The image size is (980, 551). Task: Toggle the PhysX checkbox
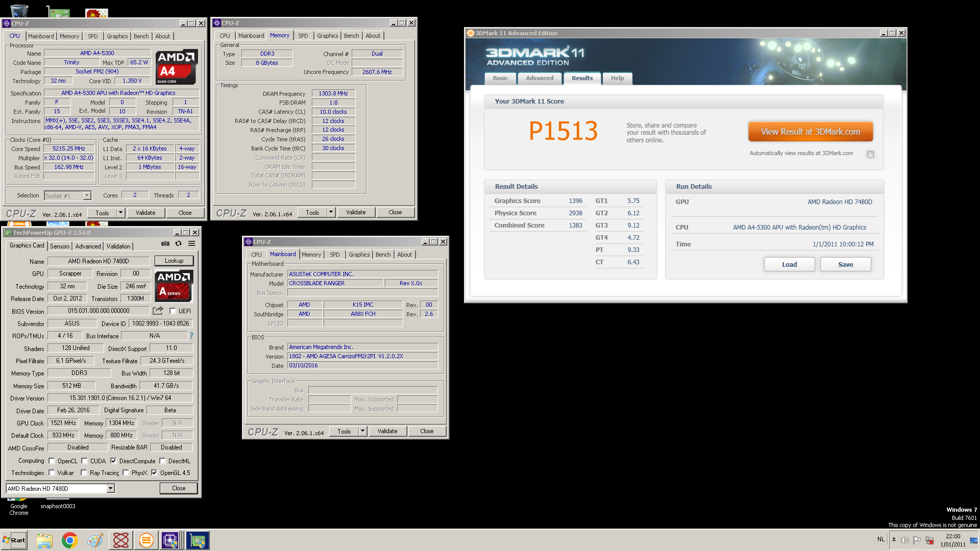pos(126,472)
